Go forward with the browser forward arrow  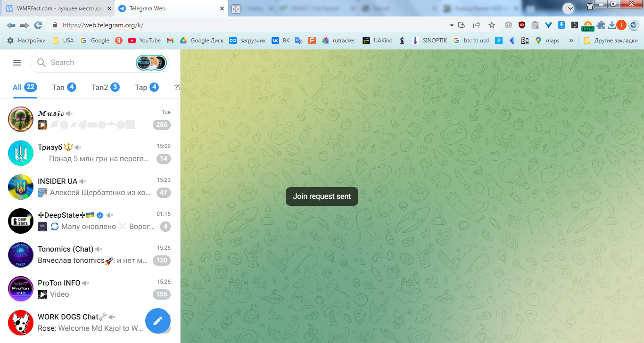[x=25, y=25]
